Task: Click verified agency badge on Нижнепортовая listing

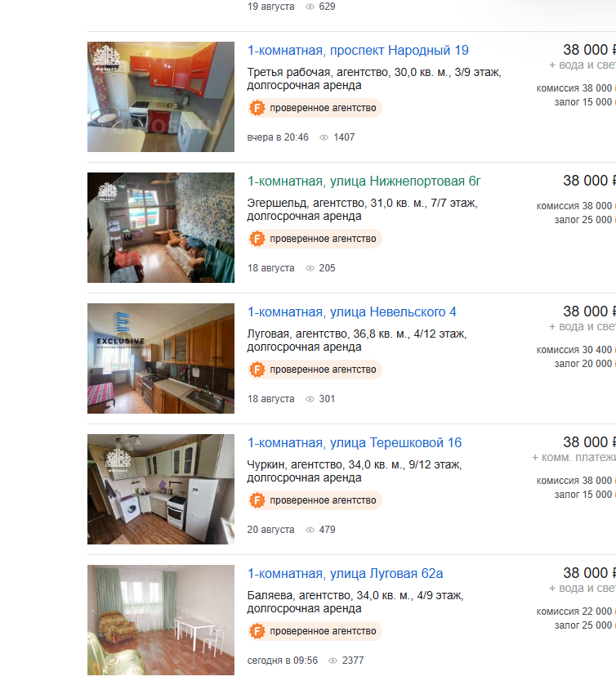Action: (x=315, y=239)
